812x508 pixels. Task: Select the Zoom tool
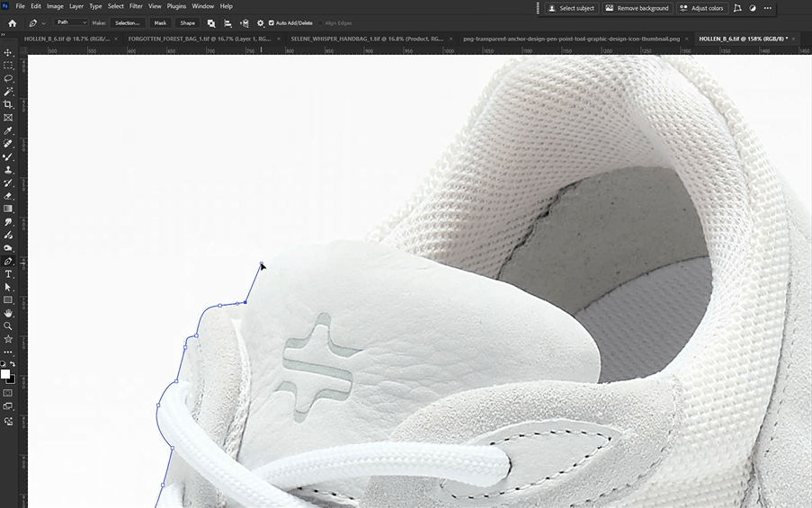(x=8, y=326)
